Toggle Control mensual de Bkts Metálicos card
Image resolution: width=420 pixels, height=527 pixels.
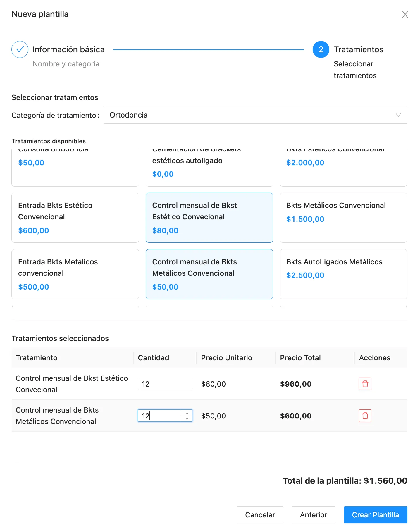pyautogui.click(x=209, y=274)
